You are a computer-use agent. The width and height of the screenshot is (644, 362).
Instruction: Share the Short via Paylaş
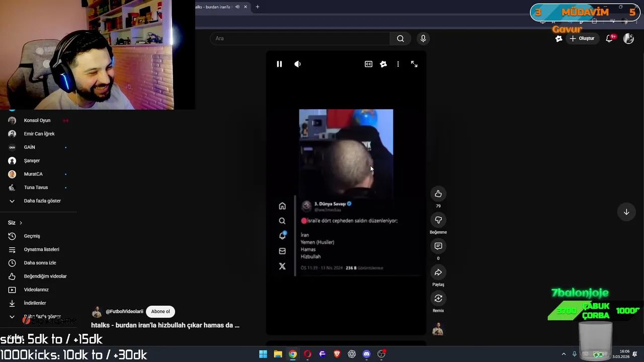pos(438,273)
